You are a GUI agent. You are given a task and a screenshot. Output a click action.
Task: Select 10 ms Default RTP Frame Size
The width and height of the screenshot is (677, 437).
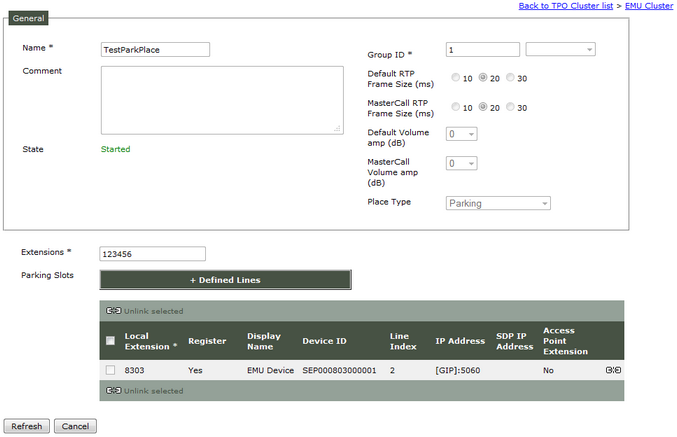(456, 78)
